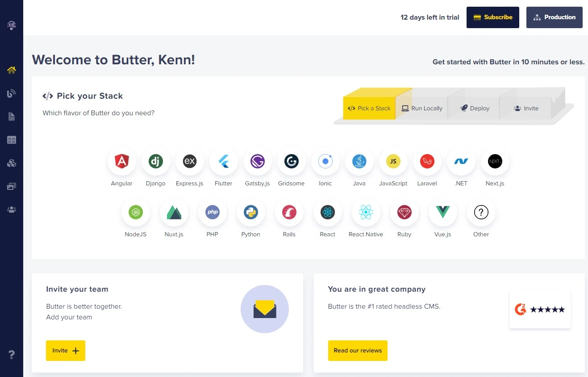Screen dimensions: 588x377
Task: Click 'Which flavor of Butter do you need?'
Action: click(x=99, y=113)
